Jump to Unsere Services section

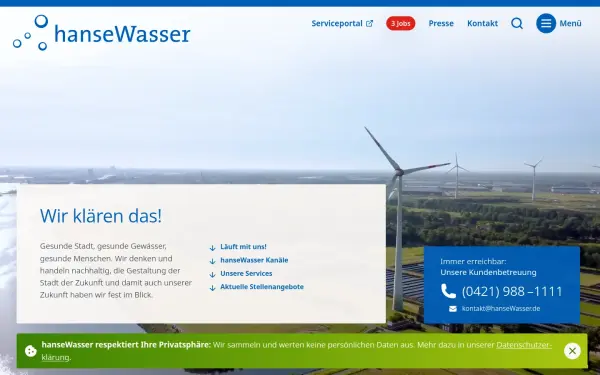point(246,274)
